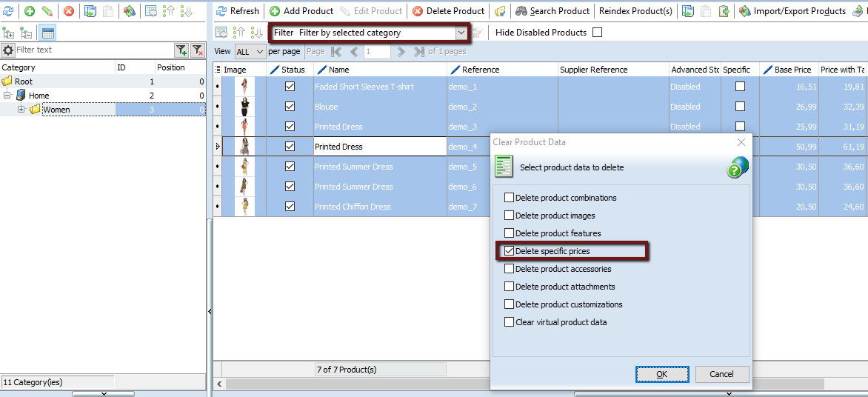Viewport: 868px width, 397px height.
Task: Click the add filter funnel icon
Action: tap(181, 50)
